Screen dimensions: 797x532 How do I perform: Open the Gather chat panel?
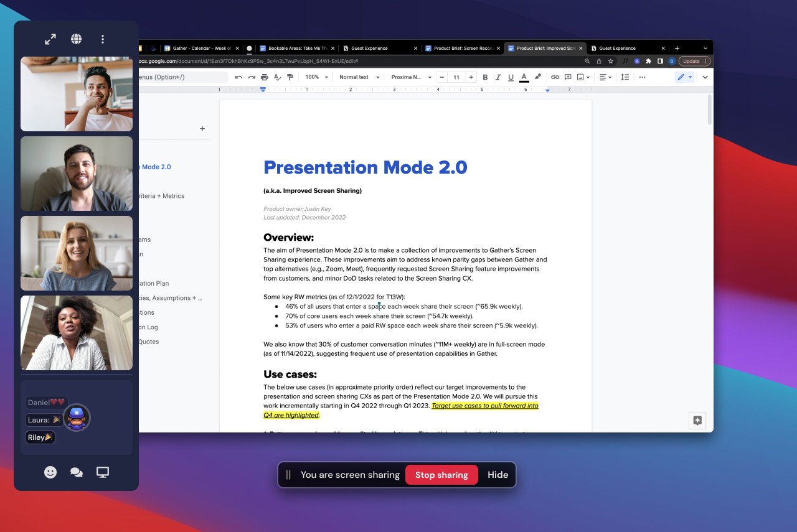[76, 472]
